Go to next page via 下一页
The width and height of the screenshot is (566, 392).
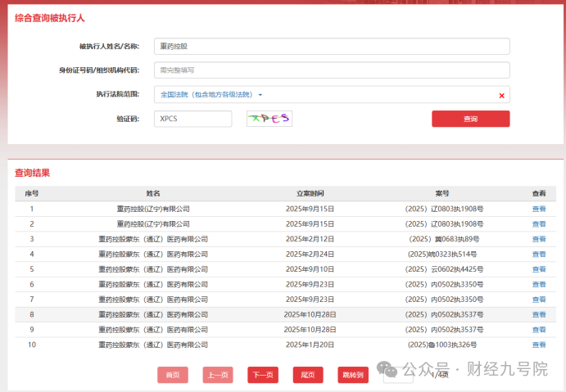tap(263, 375)
